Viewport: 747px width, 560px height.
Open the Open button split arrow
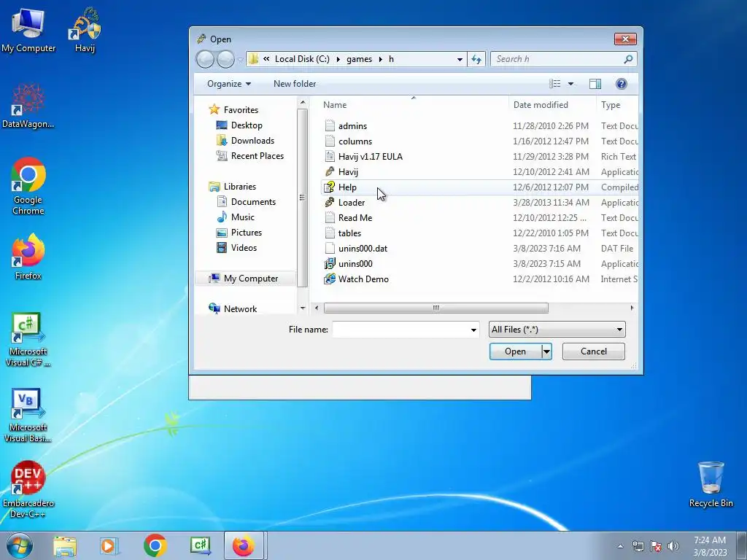coord(546,351)
